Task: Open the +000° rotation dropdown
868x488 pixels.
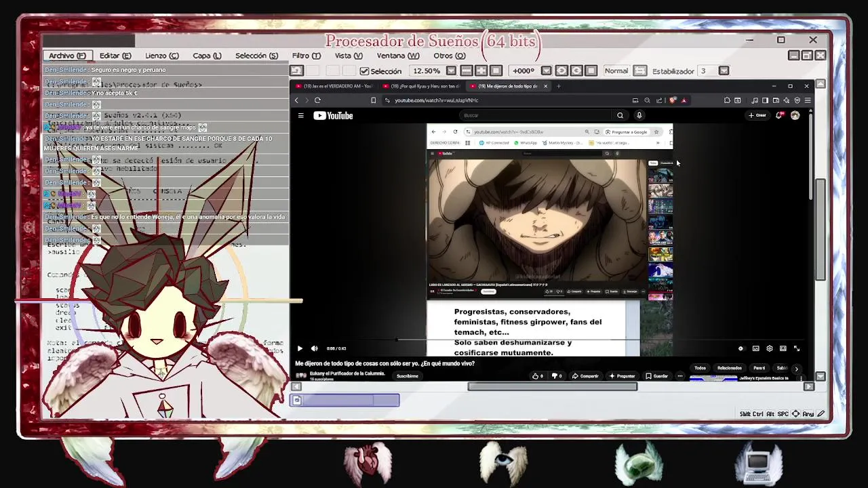Action: pos(547,70)
